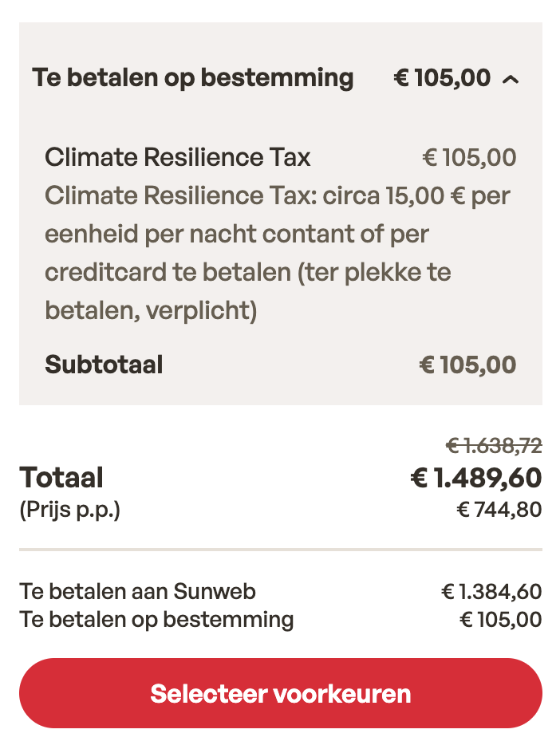
Task: Click the strikethrough price € 1.638,72
Action: tap(493, 446)
